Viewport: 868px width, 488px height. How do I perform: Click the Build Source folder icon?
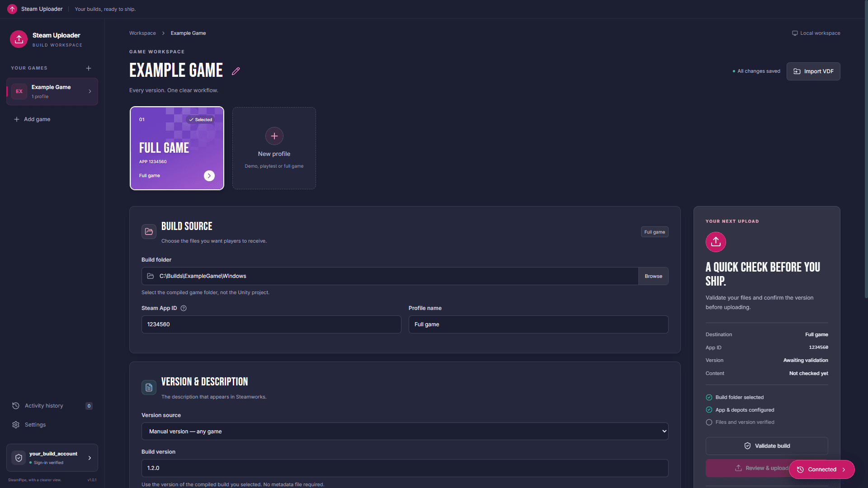[149, 232]
